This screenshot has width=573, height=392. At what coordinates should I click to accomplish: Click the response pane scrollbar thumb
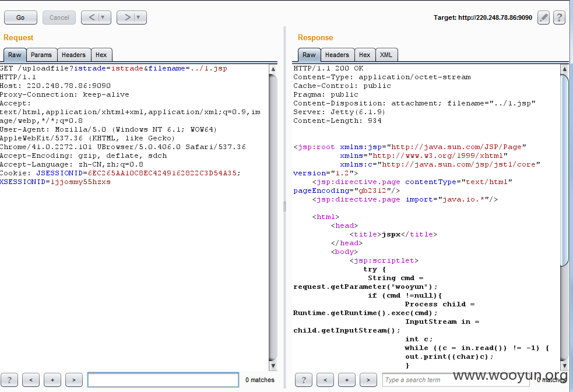pos(565,169)
